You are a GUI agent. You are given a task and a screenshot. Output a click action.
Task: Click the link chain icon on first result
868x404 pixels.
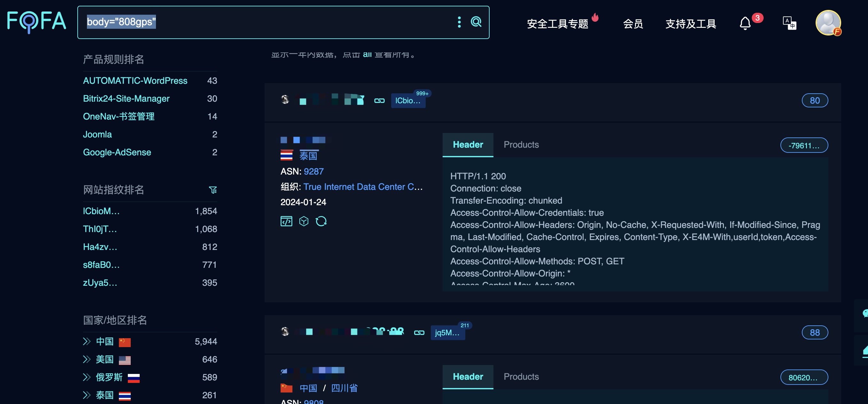click(x=379, y=100)
